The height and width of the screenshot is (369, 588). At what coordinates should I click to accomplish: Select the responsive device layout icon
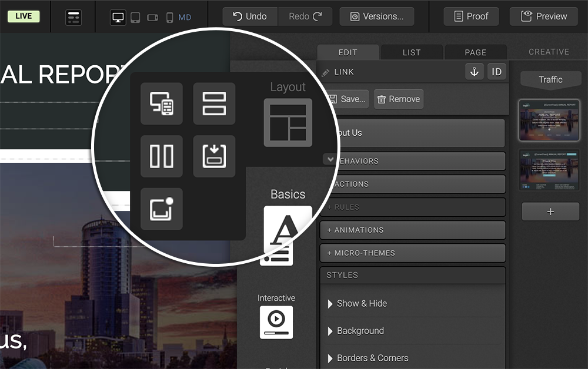click(162, 104)
